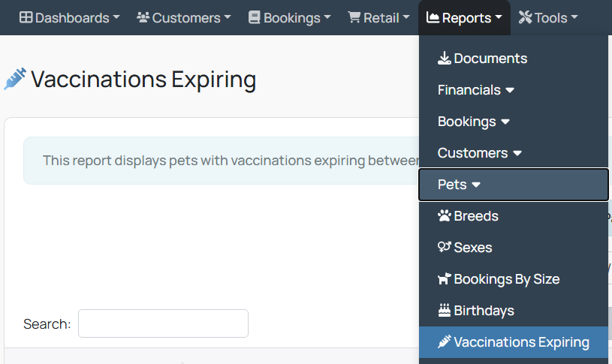Click the Dashboards grid icon
The image size is (612, 364).
point(26,17)
